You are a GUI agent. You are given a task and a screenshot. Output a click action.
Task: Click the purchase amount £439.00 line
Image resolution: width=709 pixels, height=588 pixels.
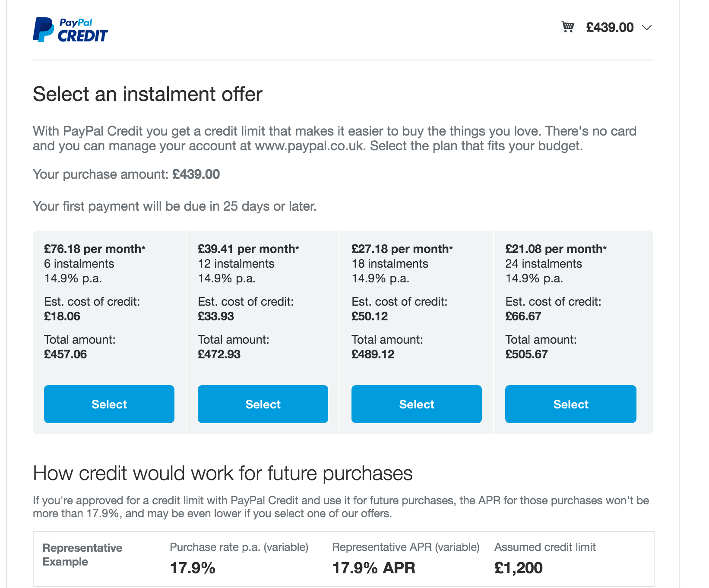point(127,174)
